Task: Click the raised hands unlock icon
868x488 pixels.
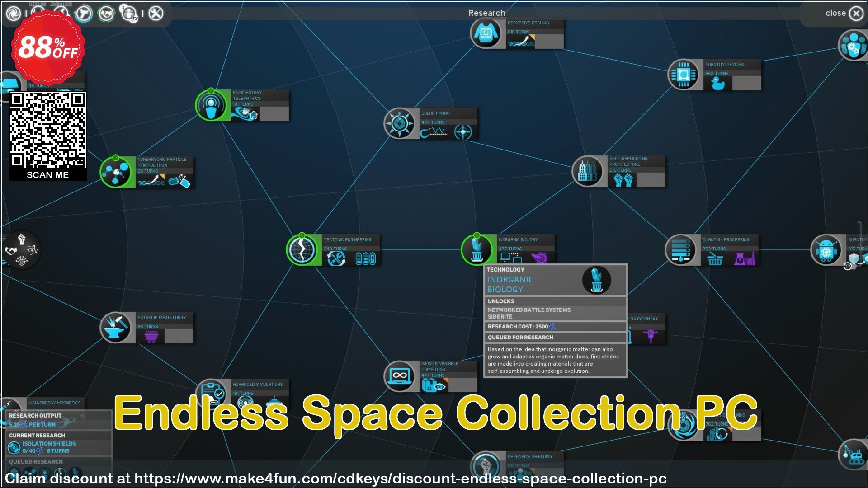Action: tap(623, 180)
